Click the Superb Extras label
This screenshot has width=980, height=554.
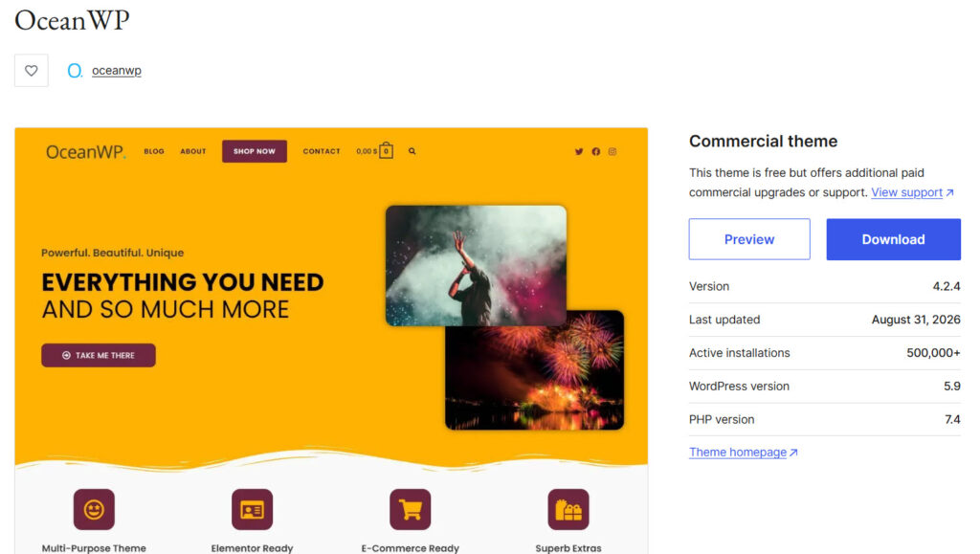pyautogui.click(x=568, y=547)
